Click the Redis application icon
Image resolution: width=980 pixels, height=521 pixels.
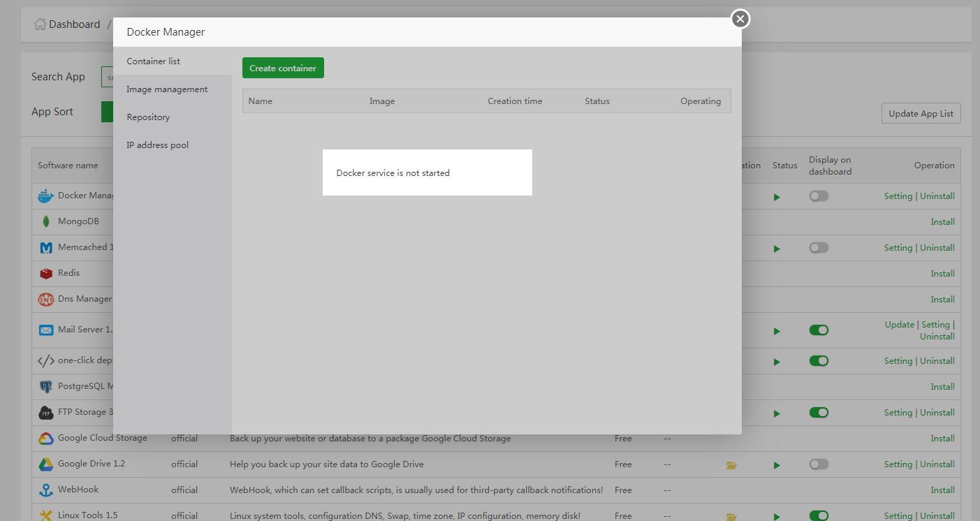45,273
